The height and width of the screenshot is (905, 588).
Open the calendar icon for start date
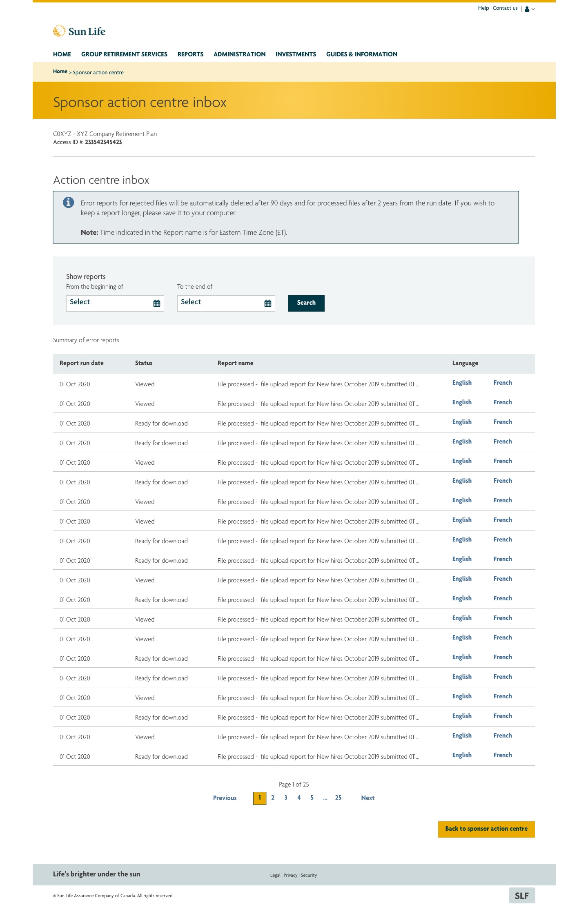(157, 303)
